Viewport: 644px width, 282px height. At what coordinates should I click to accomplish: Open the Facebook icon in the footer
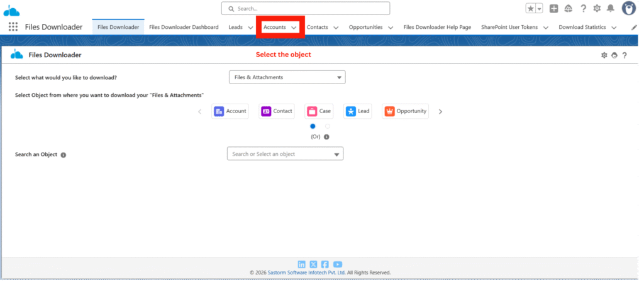click(x=325, y=264)
